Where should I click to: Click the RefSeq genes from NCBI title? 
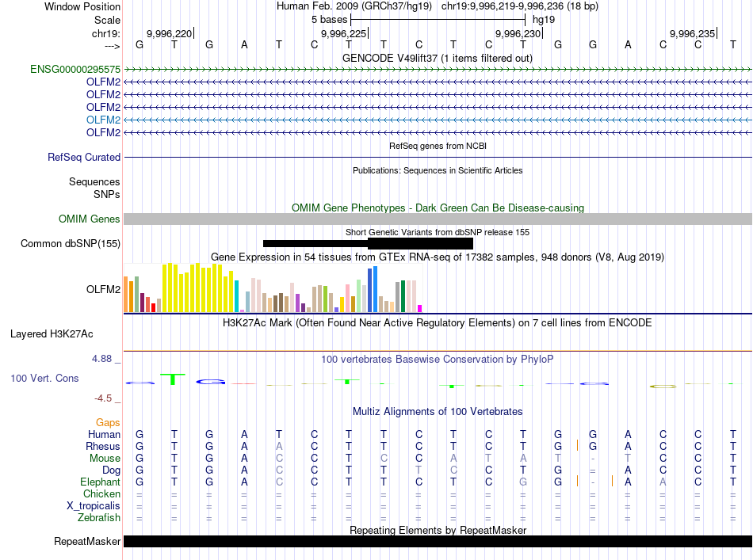[x=438, y=146]
